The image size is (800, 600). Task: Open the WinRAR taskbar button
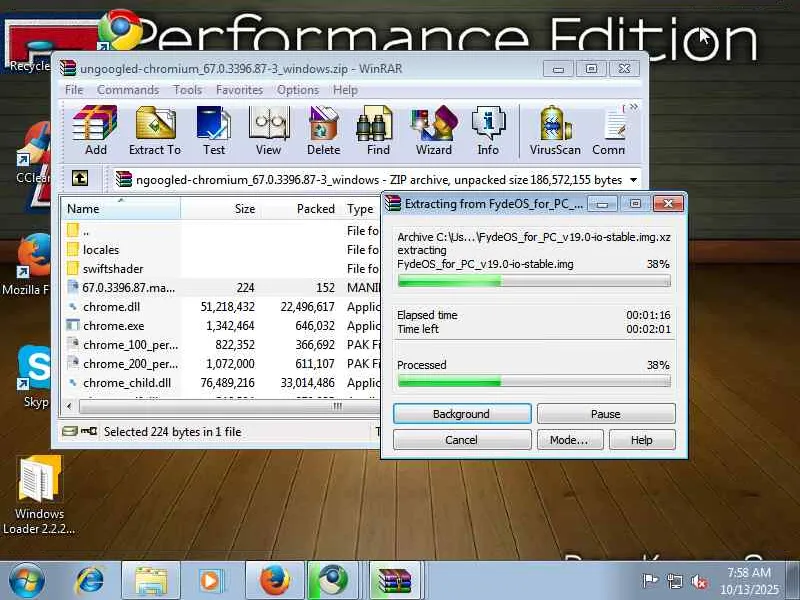tap(394, 581)
